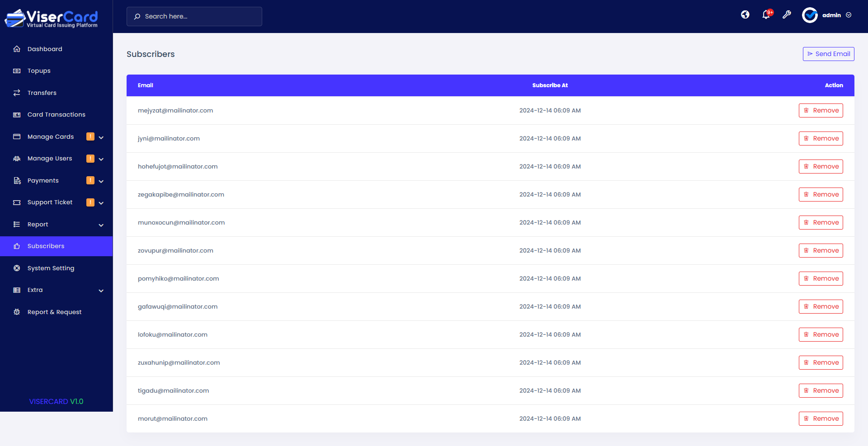Open notifications bell icon
Image resolution: width=868 pixels, height=446 pixels.
point(766,15)
